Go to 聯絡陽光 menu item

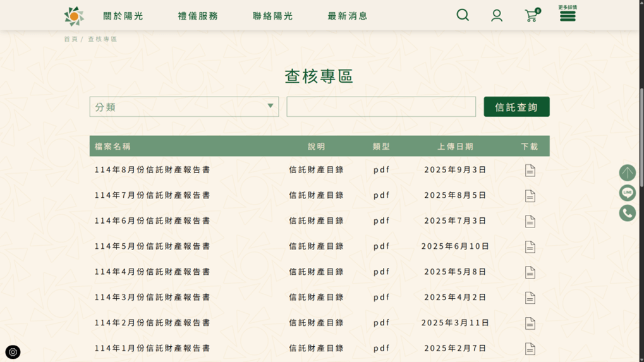272,16
